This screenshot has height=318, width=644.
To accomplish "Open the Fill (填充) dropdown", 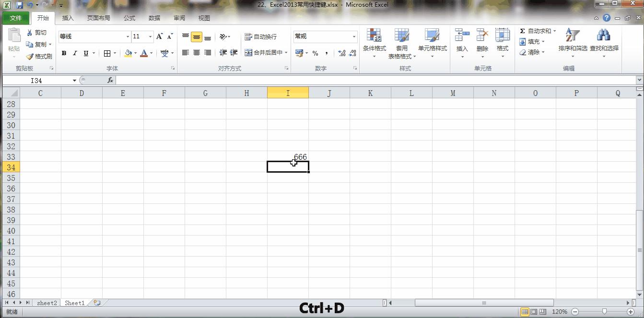I will click(x=532, y=42).
